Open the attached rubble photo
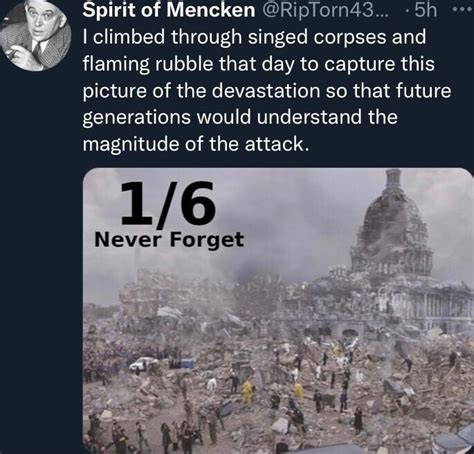The width and height of the screenshot is (474, 454). point(278,311)
